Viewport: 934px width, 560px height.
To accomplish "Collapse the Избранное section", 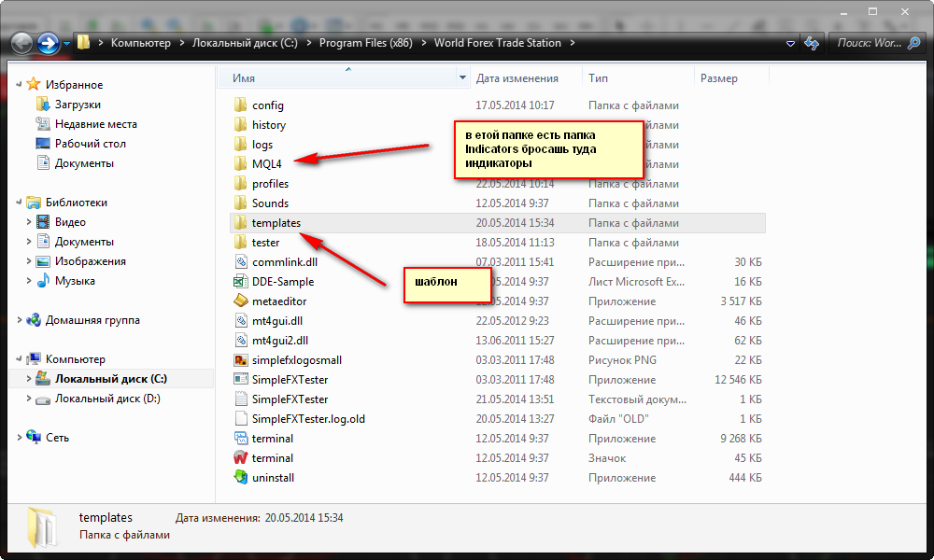I will point(19,85).
